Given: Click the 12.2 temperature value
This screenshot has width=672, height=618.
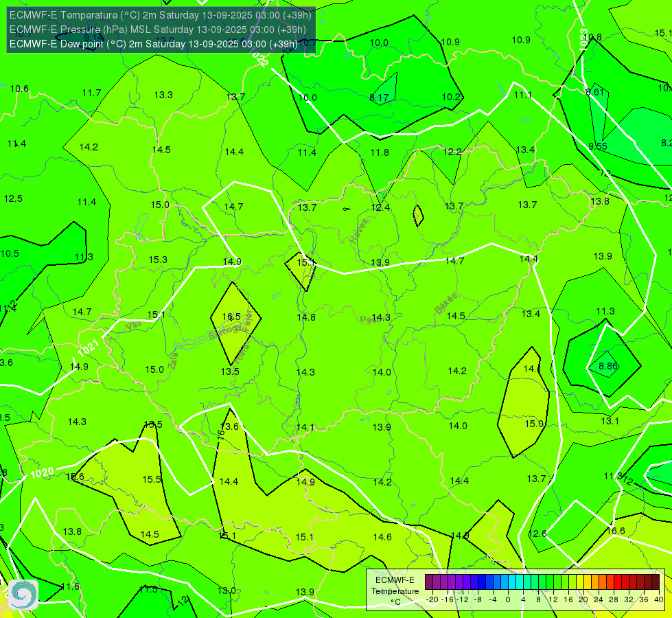Looking at the screenshot, I should pos(452,152).
